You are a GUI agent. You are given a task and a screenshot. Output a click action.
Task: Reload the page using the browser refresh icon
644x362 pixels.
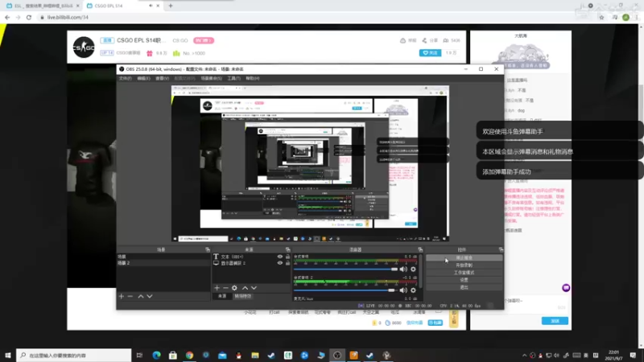[29, 17]
